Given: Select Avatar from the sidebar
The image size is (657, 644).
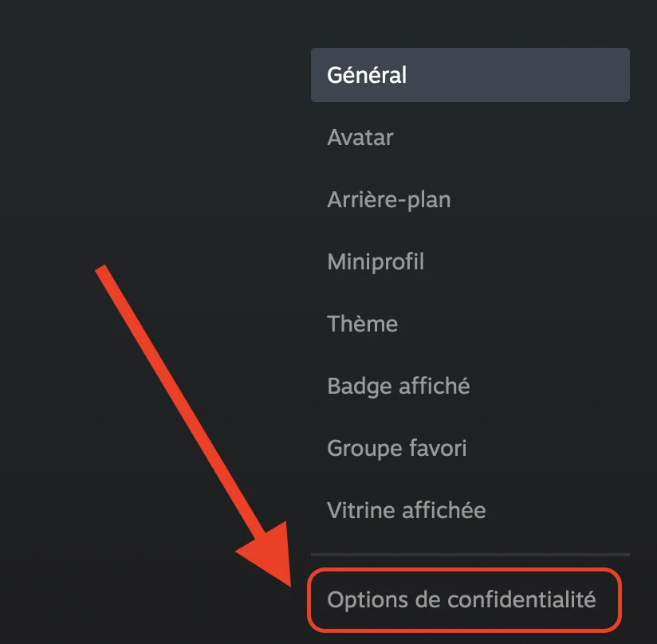Looking at the screenshot, I should coord(360,137).
